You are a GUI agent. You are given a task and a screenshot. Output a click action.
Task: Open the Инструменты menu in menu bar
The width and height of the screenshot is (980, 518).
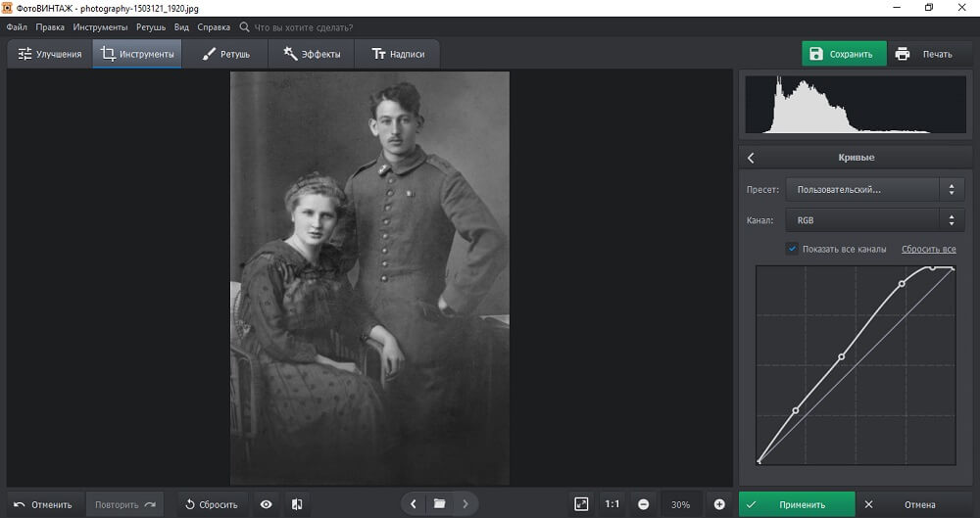click(x=100, y=27)
